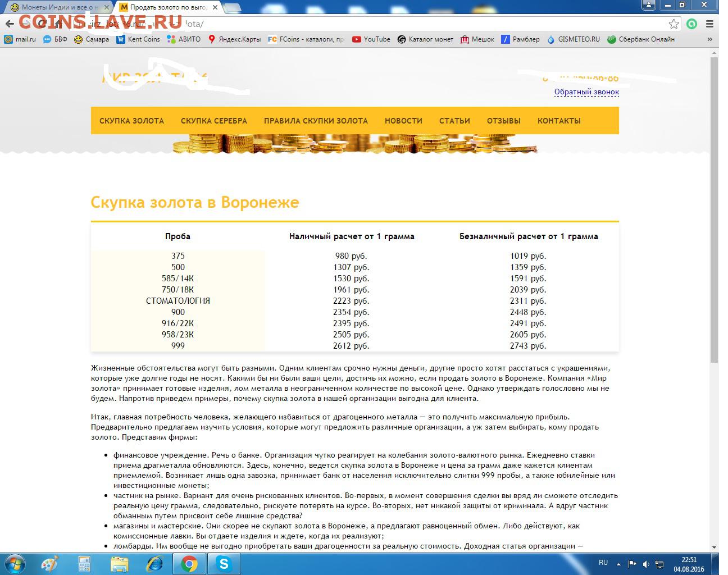Click the 2448 руб. cashless price
The image size is (728, 575).
pyautogui.click(x=528, y=312)
